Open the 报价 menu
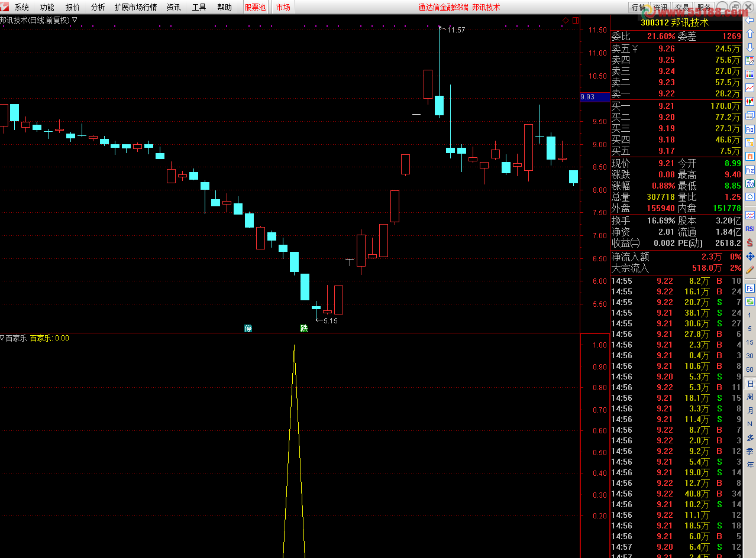 pos(73,7)
